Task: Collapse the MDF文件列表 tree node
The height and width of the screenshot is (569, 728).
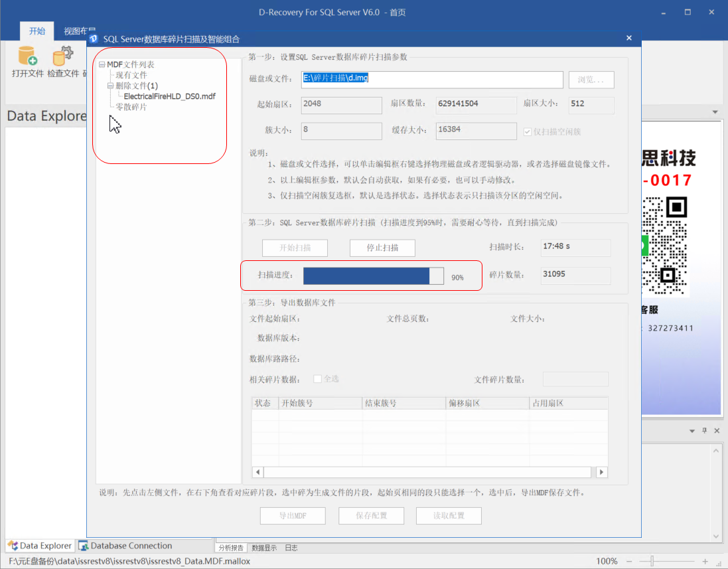Action: (x=102, y=64)
